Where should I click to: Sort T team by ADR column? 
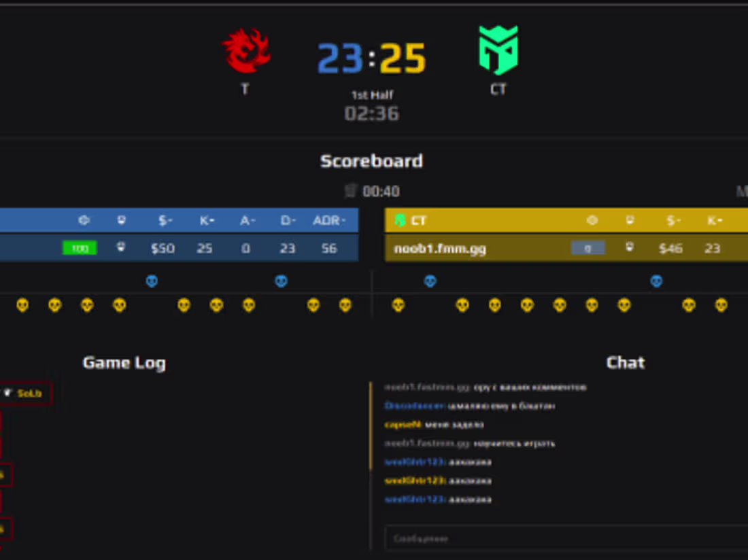pos(329,220)
